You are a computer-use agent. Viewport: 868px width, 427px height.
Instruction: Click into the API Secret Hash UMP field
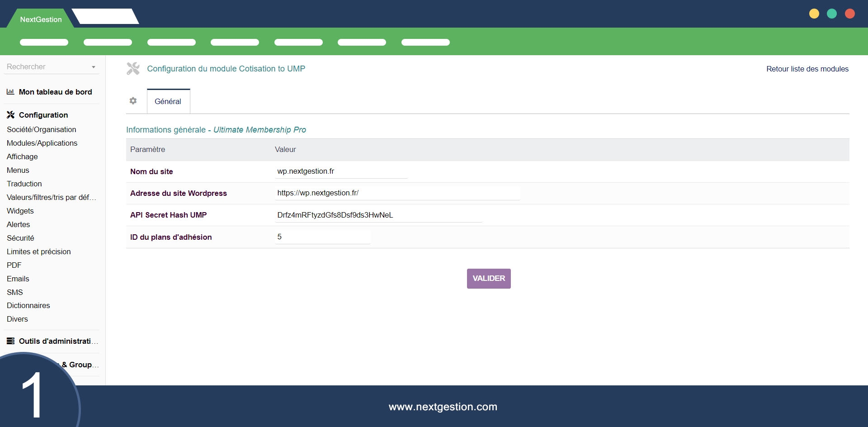click(x=378, y=215)
